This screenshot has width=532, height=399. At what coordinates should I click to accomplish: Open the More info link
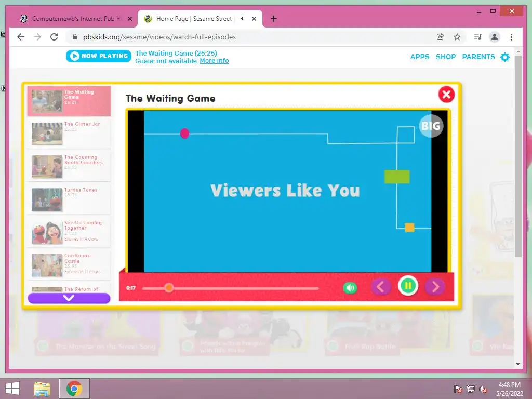tap(214, 61)
